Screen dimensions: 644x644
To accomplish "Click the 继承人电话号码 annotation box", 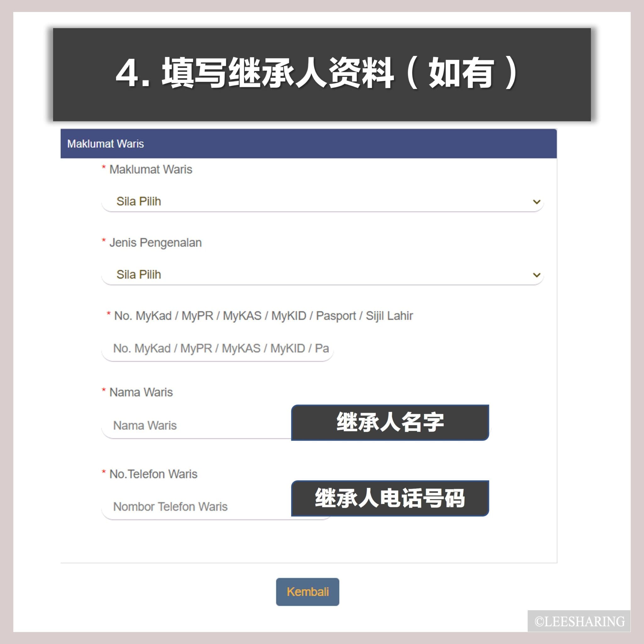I will pyautogui.click(x=390, y=498).
